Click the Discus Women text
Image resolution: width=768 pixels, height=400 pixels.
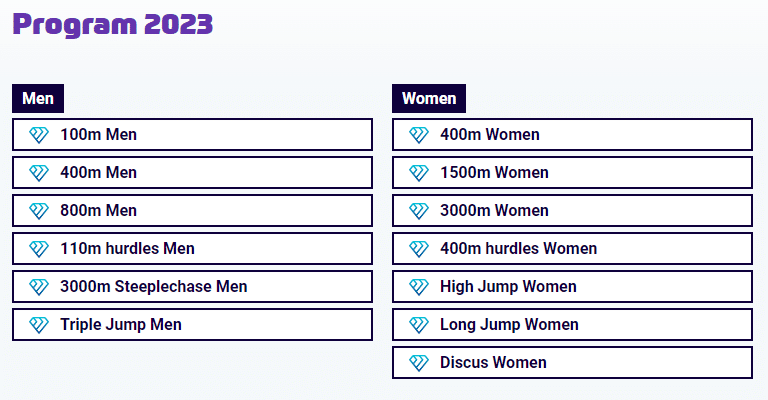pos(493,363)
